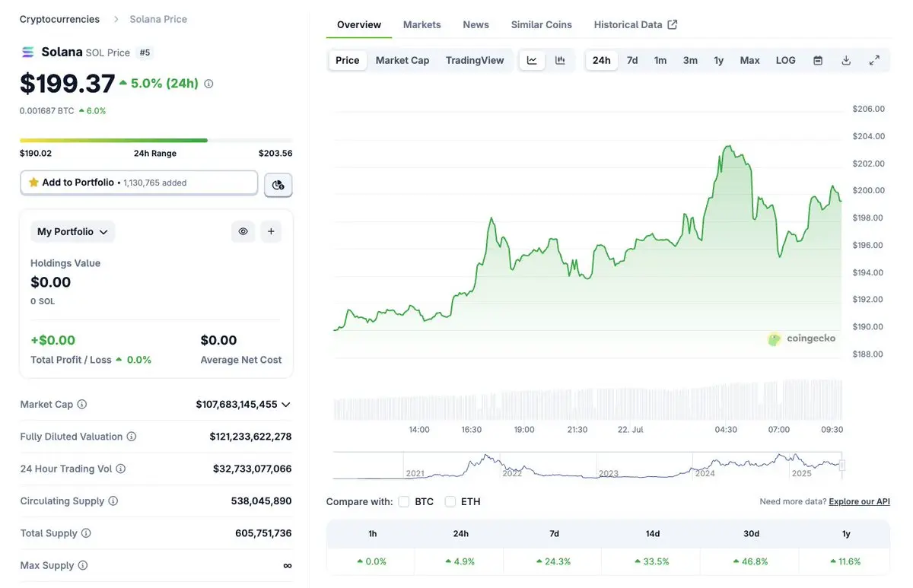Switch to candlestick chart view icon
The image size is (913, 588).
(x=561, y=60)
